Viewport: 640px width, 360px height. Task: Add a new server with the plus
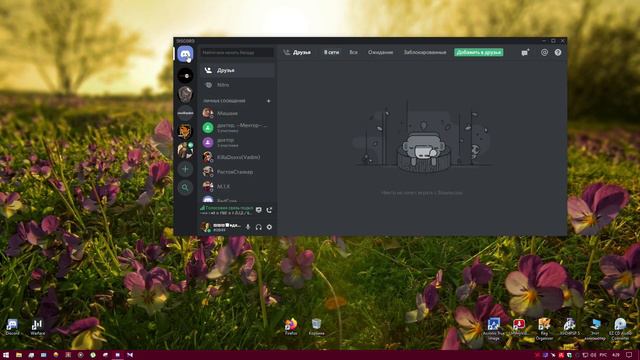(x=185, y=169)
